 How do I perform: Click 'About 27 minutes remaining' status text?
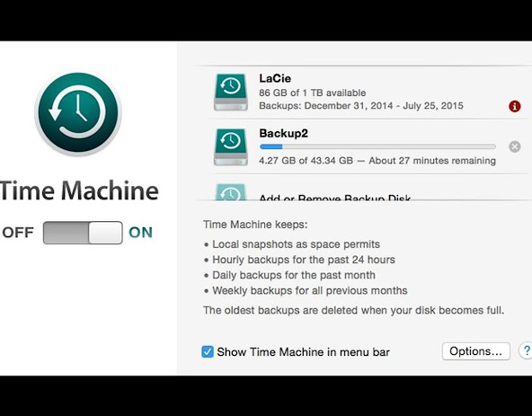pyautogui.click(x=432, y=161)
